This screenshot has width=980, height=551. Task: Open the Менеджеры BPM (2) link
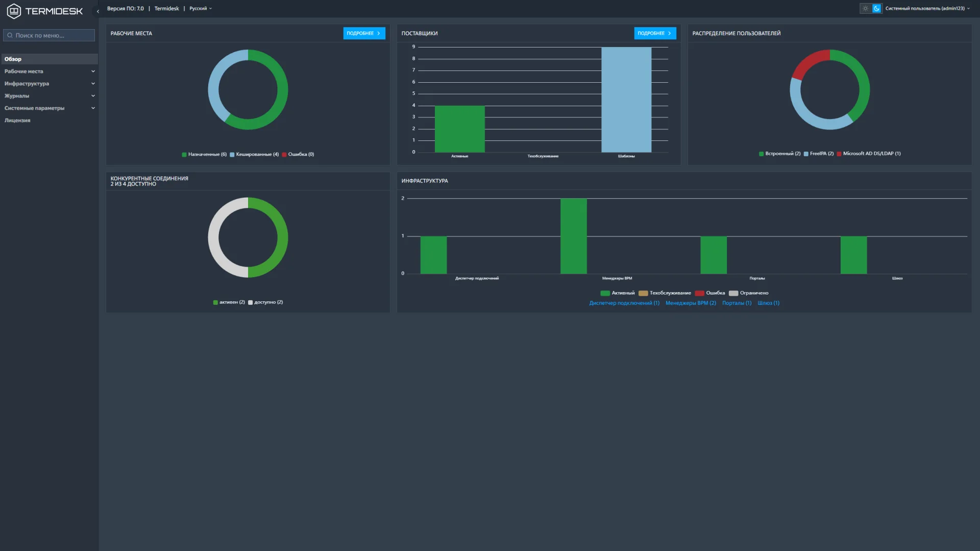pos(691,303)
